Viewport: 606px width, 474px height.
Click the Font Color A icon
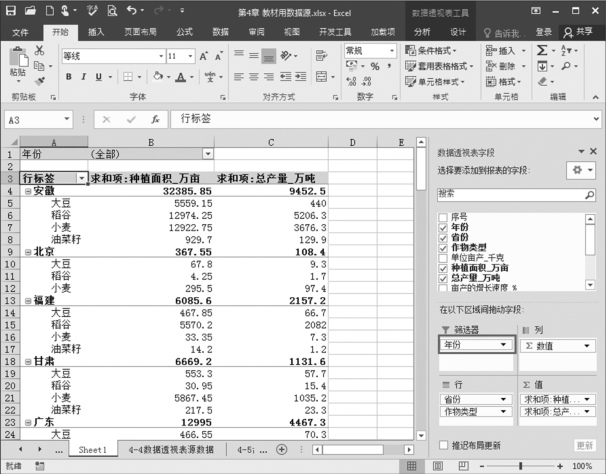coord(180,77)
